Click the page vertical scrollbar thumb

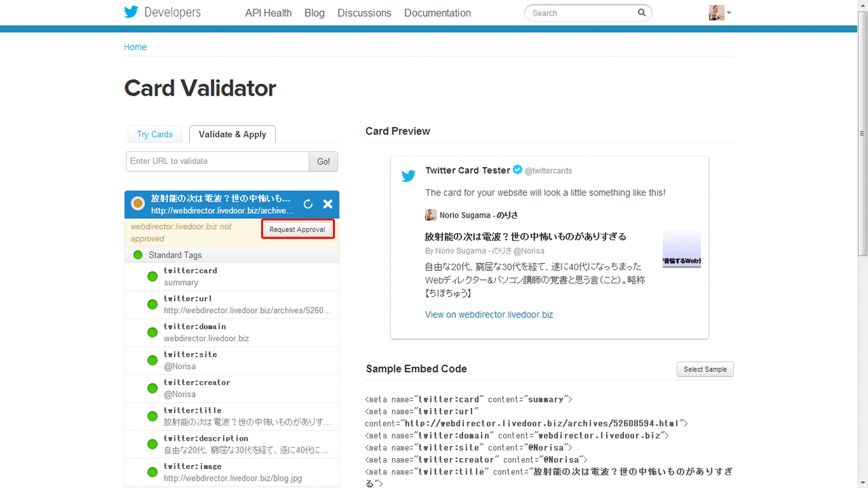(863, 134)
